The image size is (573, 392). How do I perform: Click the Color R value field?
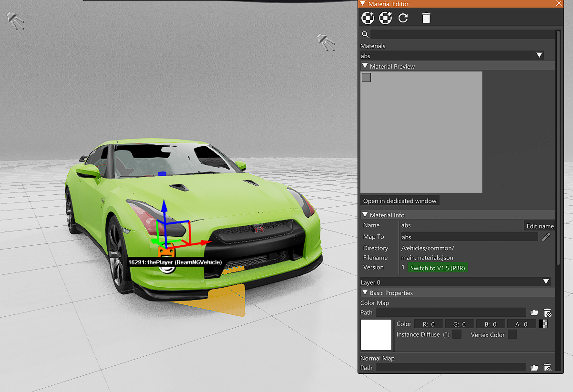pos(429,324)
